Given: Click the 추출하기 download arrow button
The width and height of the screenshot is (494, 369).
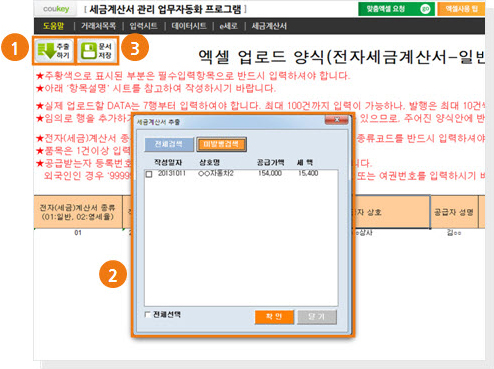Looking at the screenshot, I should [54, 51].
